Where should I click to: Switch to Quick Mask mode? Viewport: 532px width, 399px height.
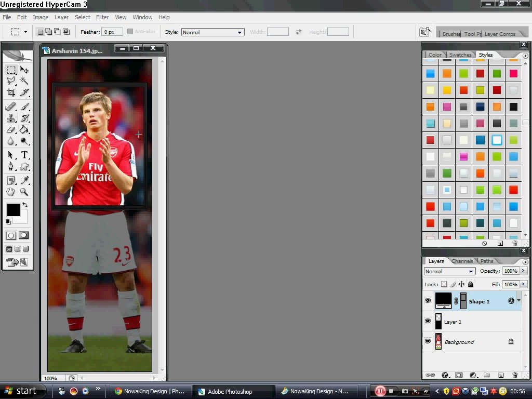pos(24,235)
